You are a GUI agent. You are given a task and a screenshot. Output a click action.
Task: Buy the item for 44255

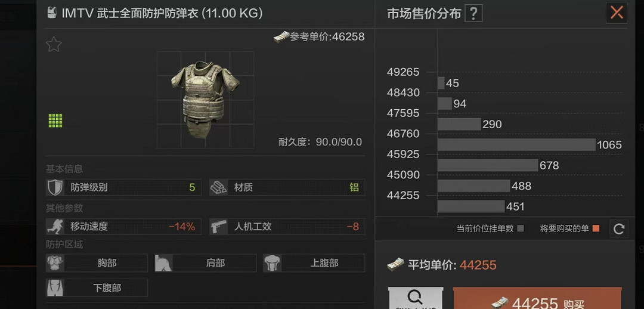click(537, 299)
